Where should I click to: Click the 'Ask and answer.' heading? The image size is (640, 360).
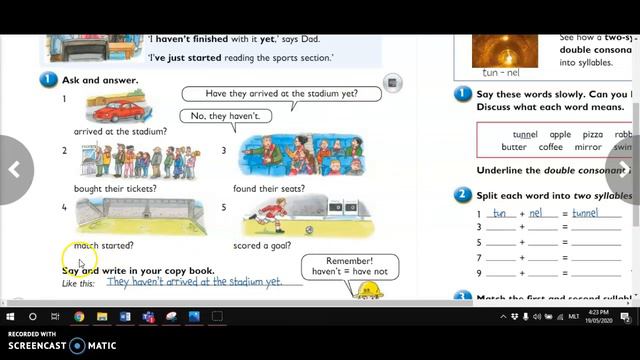pos(100,80)
